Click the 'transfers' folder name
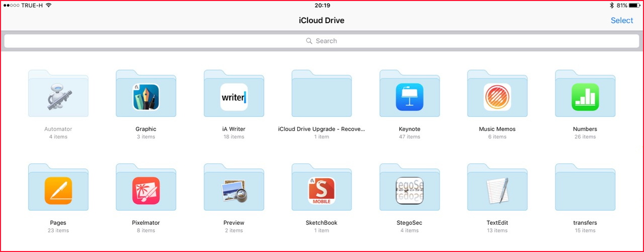The image size is (644, 252). pyautogui.click(x=585, y=223)
